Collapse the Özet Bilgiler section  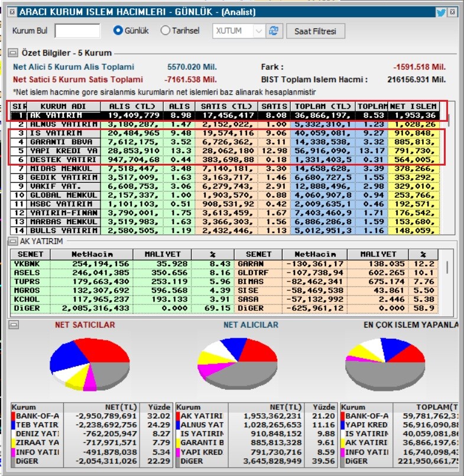pyautogui.click(x=12, y=53)
